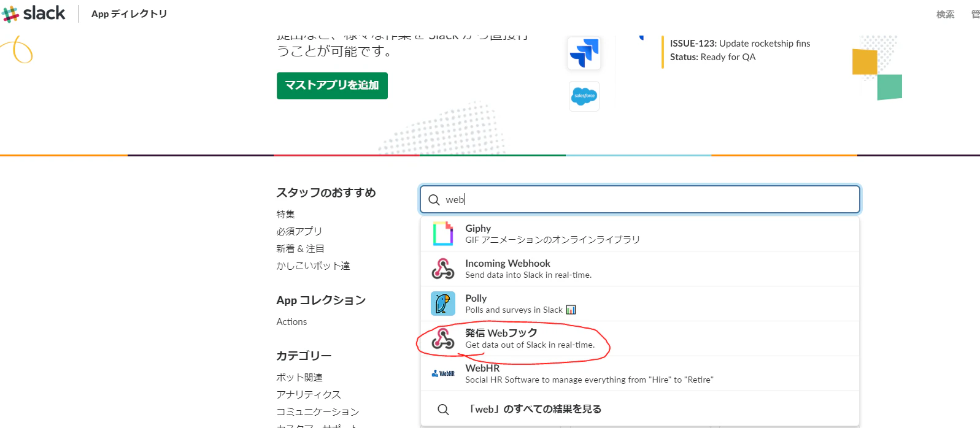Open the Actions collection link
Image resolution: width=980 pixels, height=428 pixels.
point(291,321)
